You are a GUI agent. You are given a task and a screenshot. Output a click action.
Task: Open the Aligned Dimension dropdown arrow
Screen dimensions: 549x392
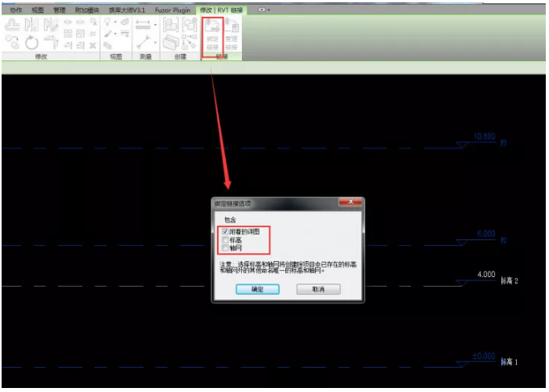pos(155,24)
